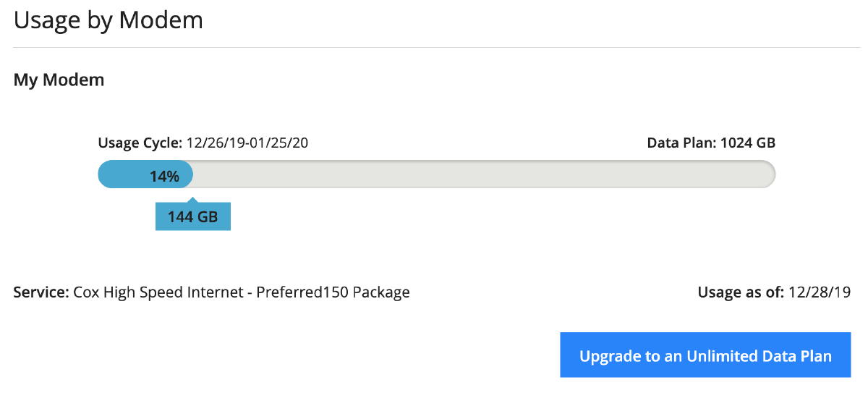Click the Data Plan: 1024 GB text
This screenshot has width=868, height=401.
pyautogui.click(x=711, y=143)
